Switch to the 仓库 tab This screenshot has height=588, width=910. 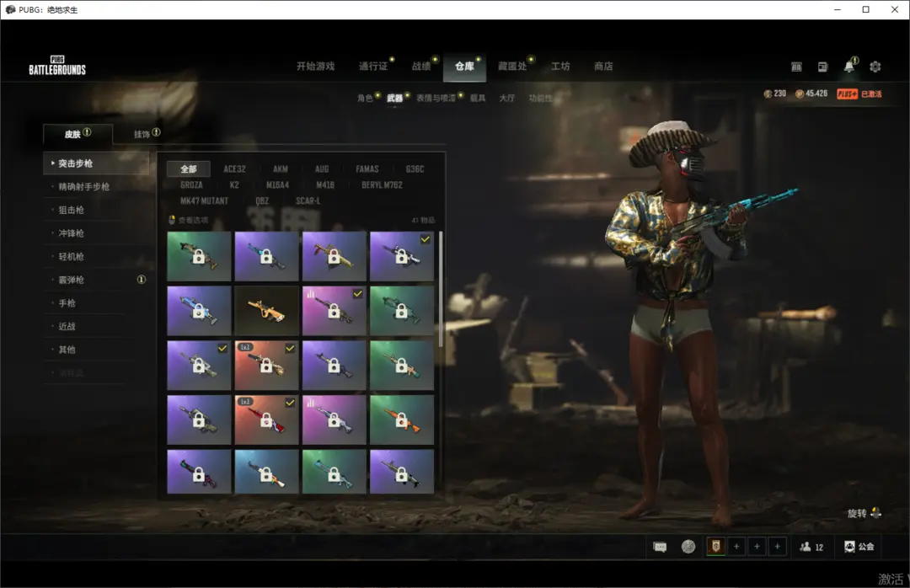click(464, 67)
